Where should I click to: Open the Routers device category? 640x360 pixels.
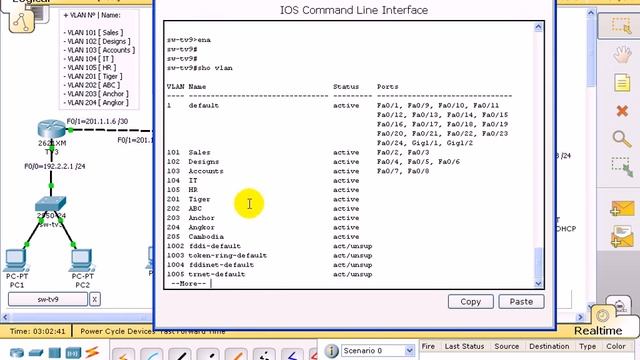(17, 353)
